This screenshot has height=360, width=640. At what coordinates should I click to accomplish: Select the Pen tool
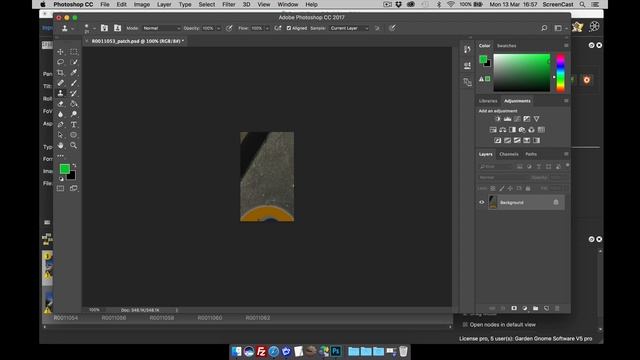click(60, 124)
